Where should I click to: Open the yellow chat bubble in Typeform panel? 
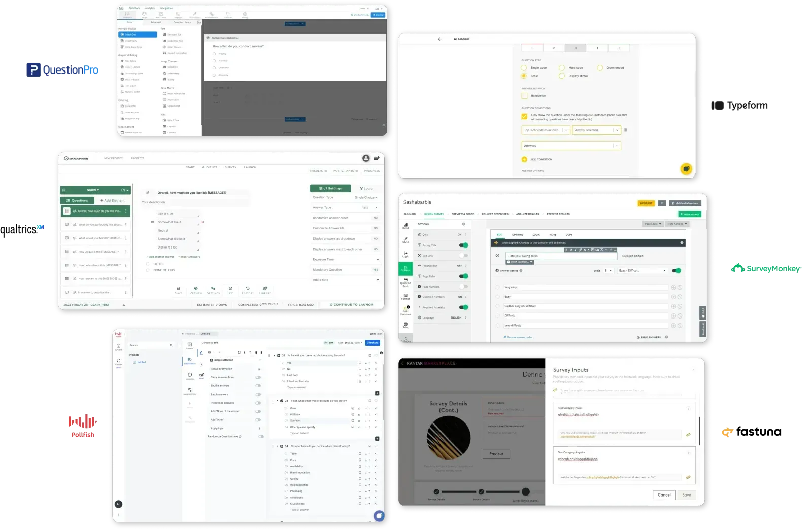pos(686,169)
